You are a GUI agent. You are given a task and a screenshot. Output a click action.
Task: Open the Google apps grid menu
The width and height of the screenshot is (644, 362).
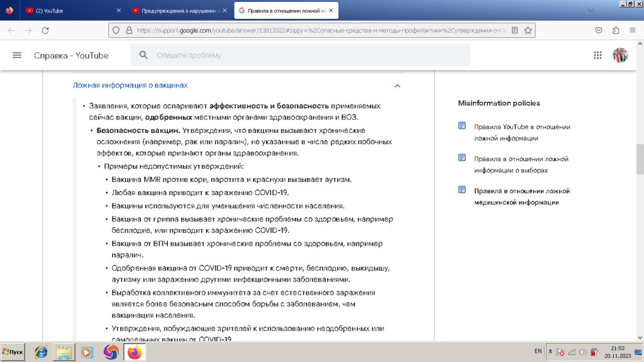click(597, 55)
